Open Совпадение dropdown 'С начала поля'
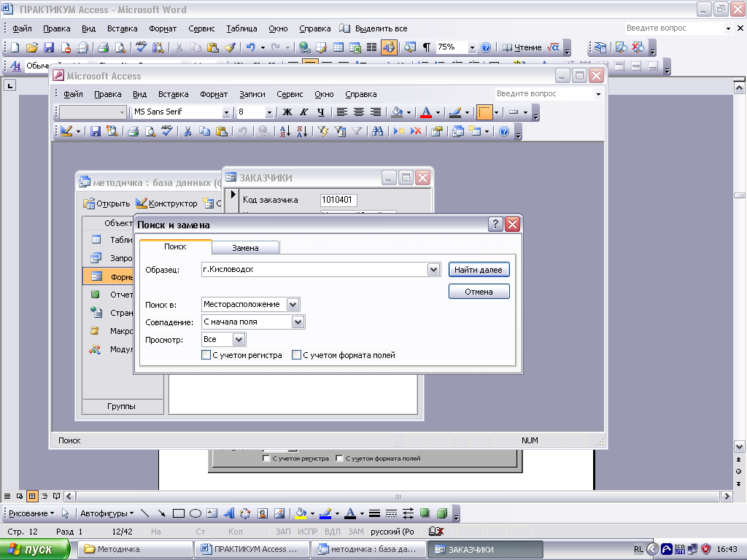Viewport: 747px width, 560px height. coord(298,322)
